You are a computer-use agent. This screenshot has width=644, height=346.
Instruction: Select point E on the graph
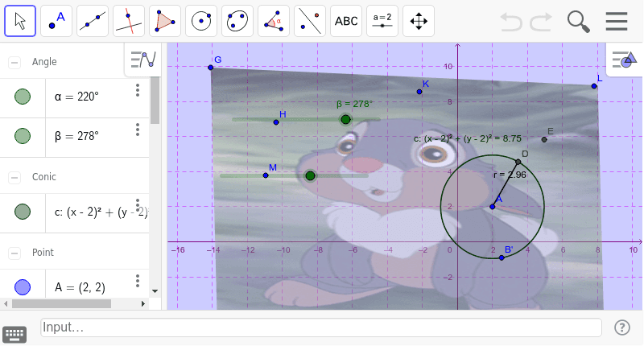[544, 139]
